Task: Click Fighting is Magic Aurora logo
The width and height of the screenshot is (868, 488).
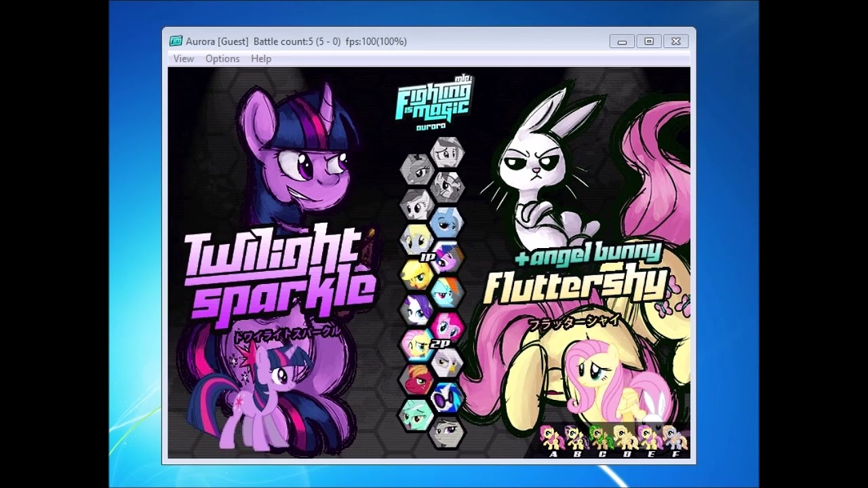Action: 434,104
